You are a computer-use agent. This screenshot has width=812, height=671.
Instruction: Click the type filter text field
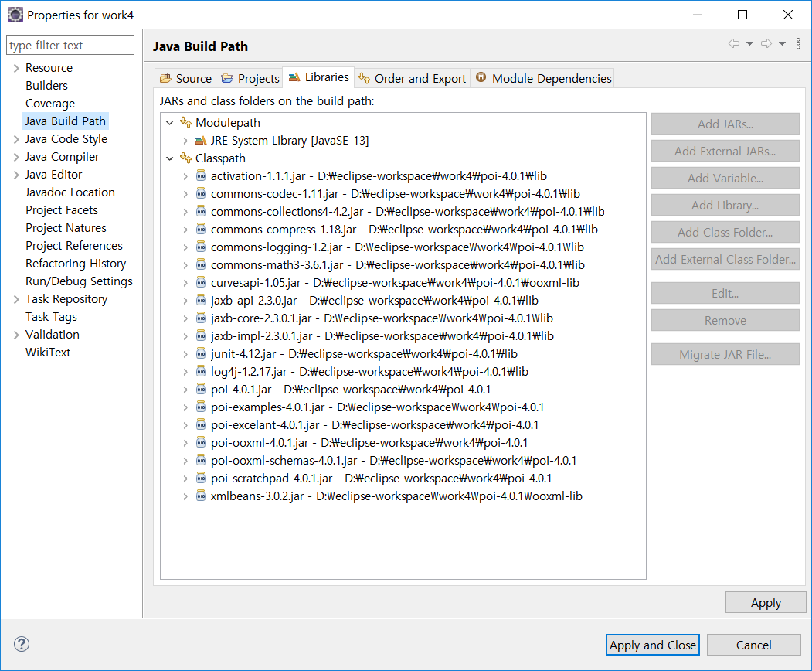coord(70,45)
